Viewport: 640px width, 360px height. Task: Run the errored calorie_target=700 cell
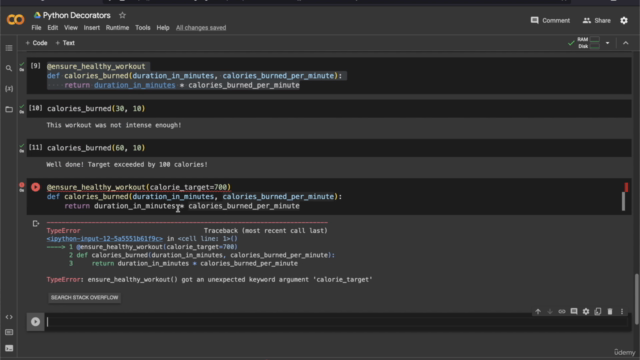point(36,187)
